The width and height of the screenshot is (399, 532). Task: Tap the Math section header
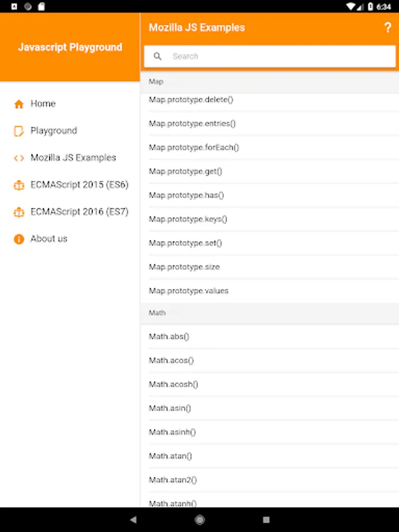coord(270,313)
